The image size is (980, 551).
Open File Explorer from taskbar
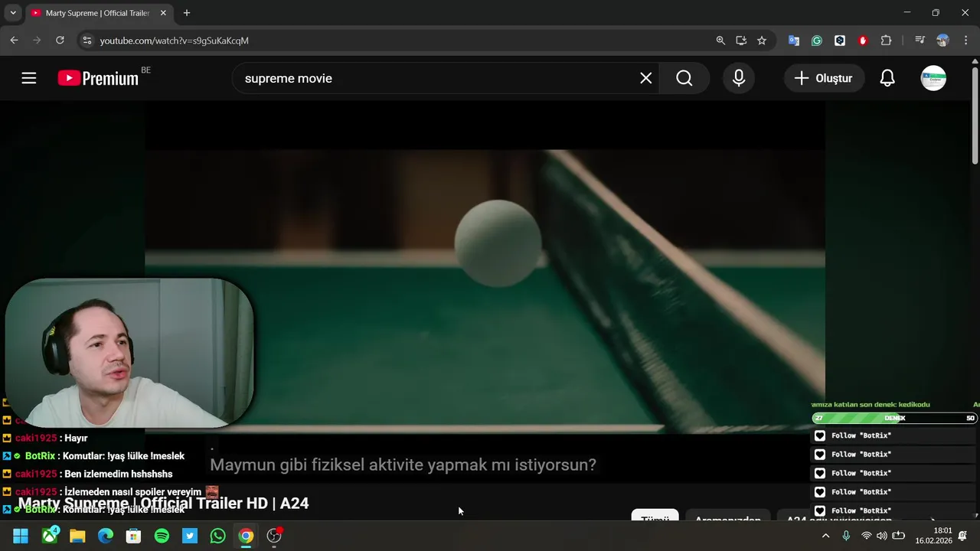point(77,536)
